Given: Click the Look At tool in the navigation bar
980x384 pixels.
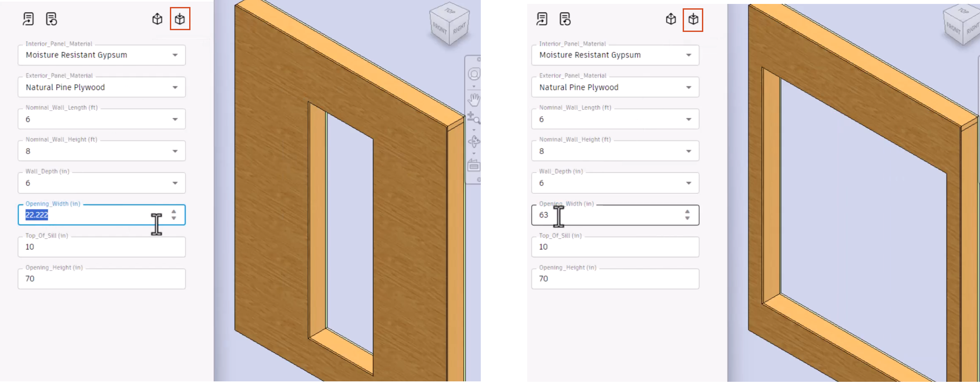Looking at the screenshot, I should 474,165.
